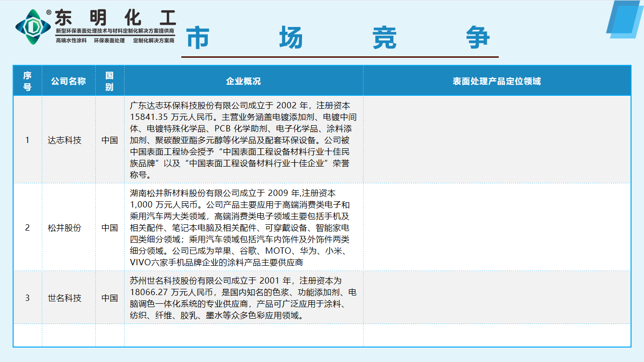This screenshot has height=362, width=644.
Task: Click the 公司名称 column header
Action: (68, 81)
